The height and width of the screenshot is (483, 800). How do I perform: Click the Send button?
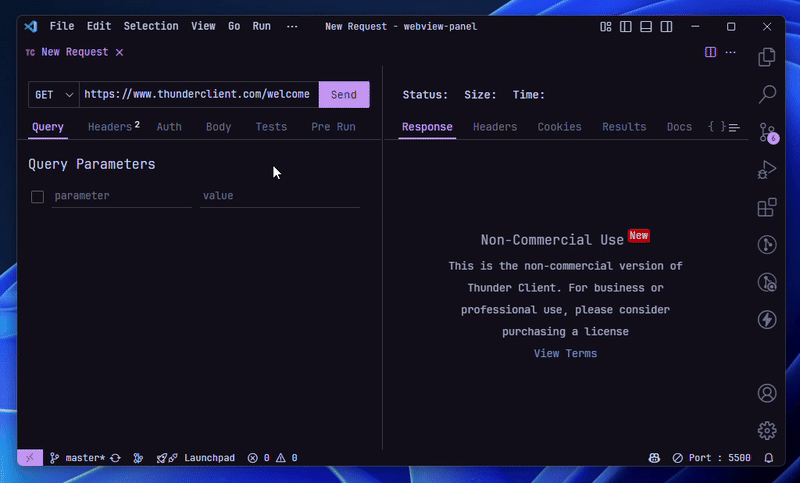[x=344, y=94]
